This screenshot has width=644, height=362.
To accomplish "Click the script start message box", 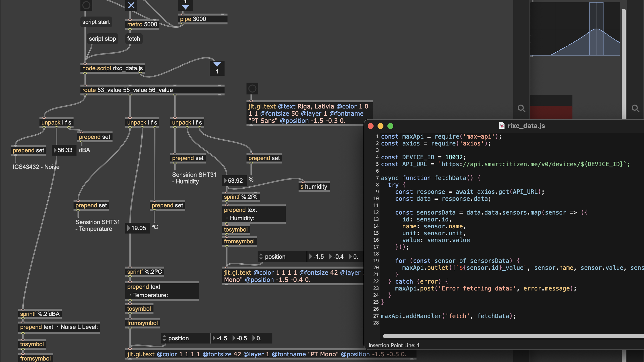I will [96, 22].
